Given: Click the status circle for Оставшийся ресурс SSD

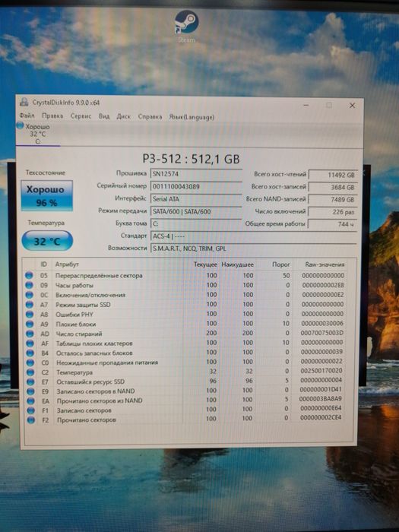Looking at the screenshot, I should [x=30, y=382].
